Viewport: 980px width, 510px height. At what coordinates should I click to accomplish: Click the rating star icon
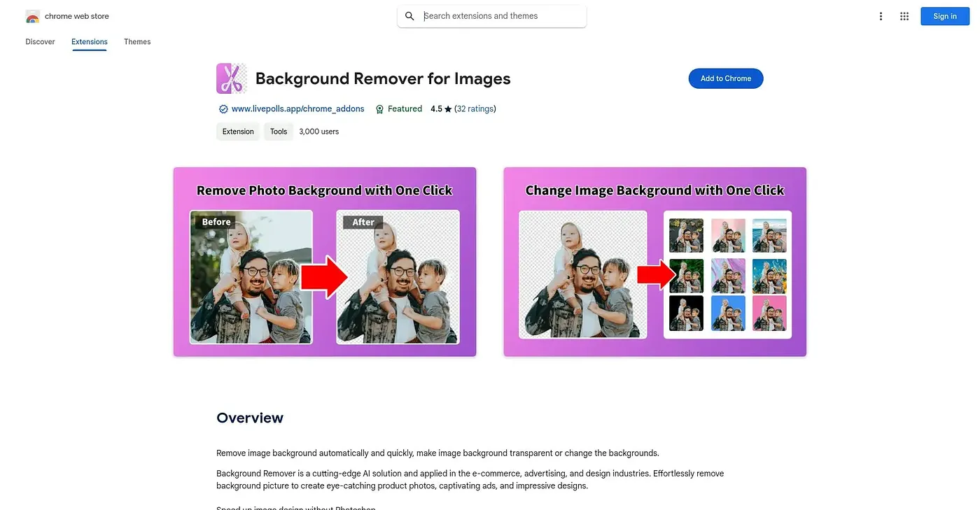point(448,109)
